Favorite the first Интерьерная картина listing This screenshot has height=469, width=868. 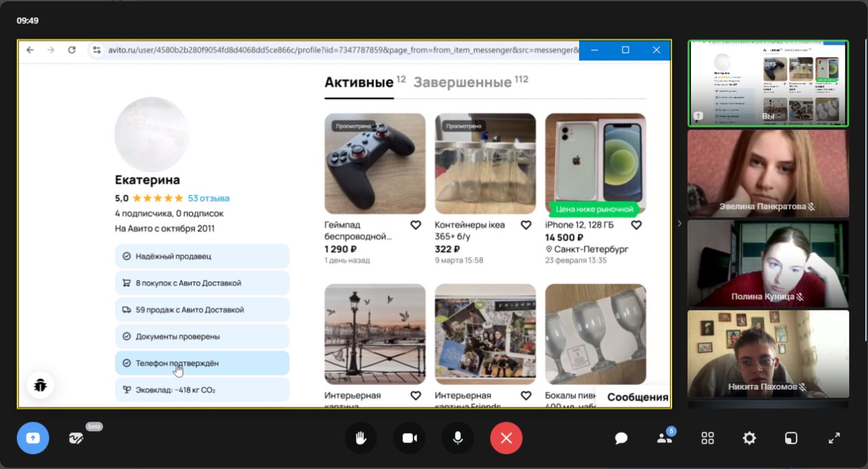(416, 396)
